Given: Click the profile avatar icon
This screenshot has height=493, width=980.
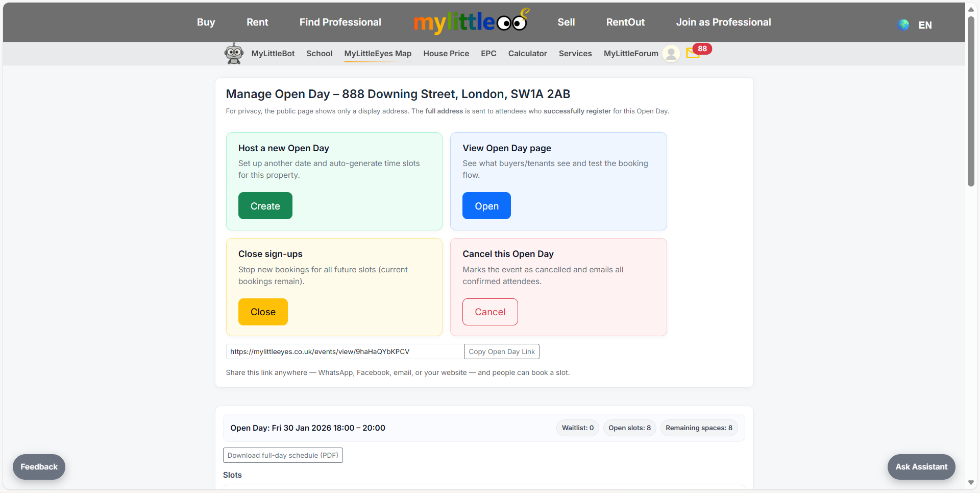Looking at the screenshot, I should (671, 53).
